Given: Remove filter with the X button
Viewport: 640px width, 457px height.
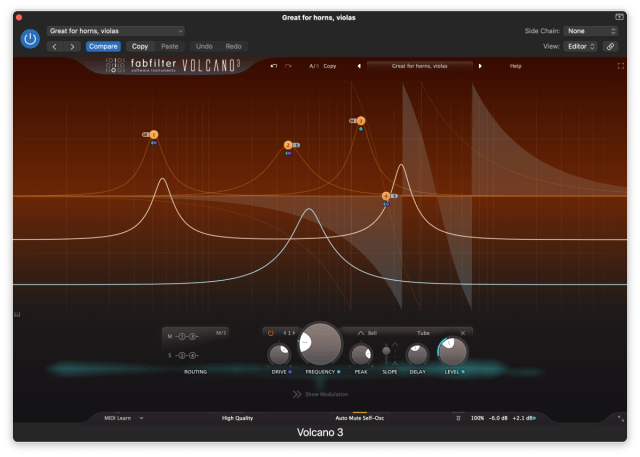Looking at the screenshot, I should tap(463, 333).
